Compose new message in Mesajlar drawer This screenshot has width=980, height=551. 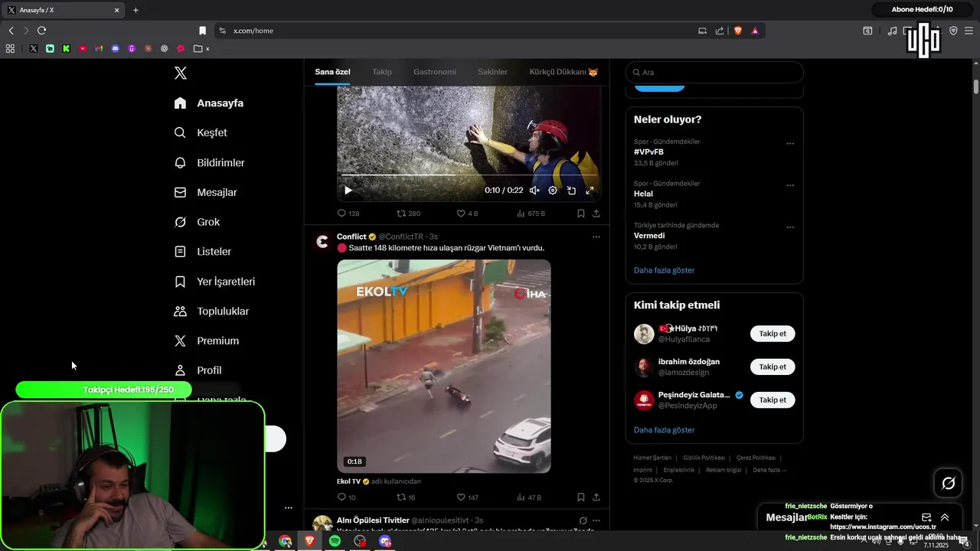click(x=926, y=517)
